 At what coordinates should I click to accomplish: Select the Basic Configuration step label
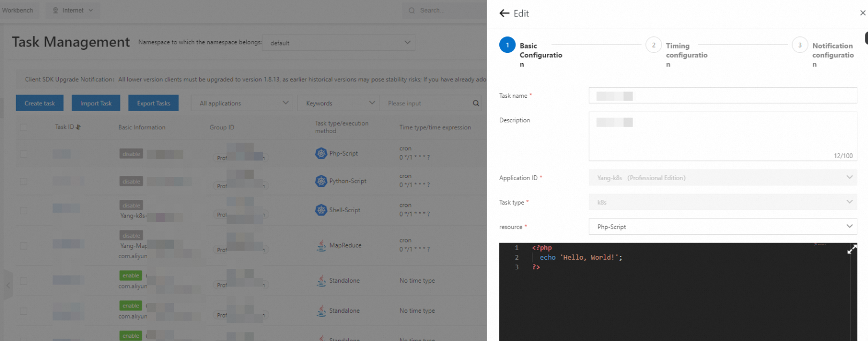pos(541,55)
